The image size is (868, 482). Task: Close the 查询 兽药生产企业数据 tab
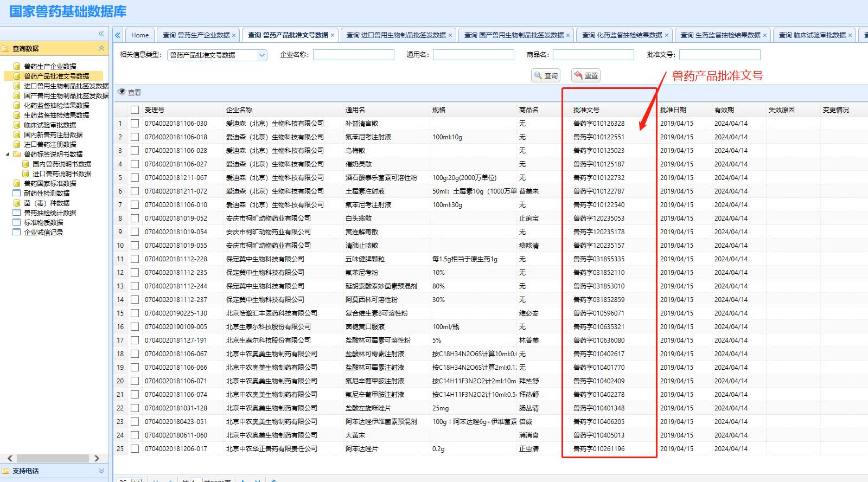[234, 35]
